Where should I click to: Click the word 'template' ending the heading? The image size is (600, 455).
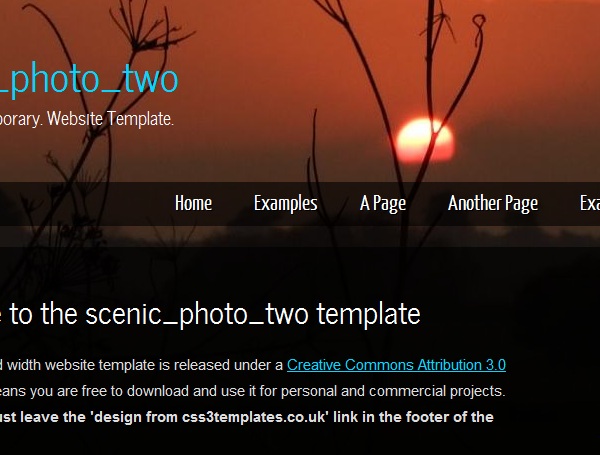[368, 314]
